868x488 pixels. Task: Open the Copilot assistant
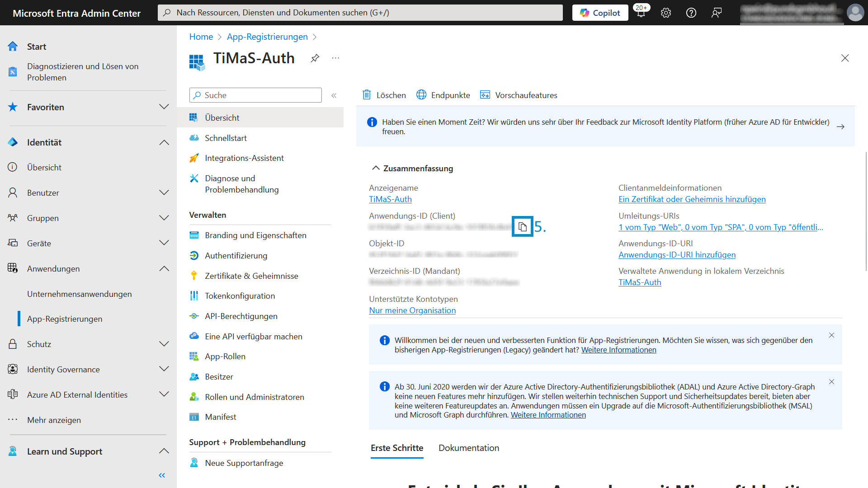600,13
